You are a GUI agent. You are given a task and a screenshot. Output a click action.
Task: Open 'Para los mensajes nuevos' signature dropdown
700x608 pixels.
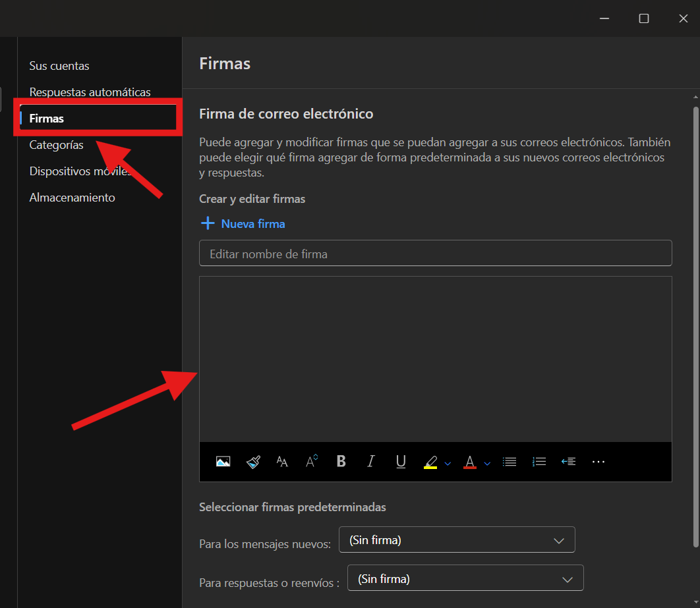[457, 540]
